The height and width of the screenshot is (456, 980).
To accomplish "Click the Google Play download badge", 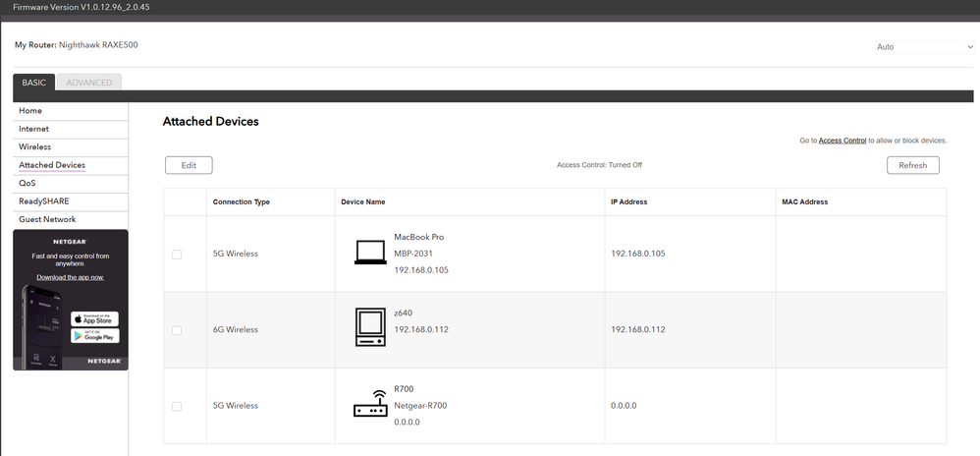I will click(x=94, y=336).
